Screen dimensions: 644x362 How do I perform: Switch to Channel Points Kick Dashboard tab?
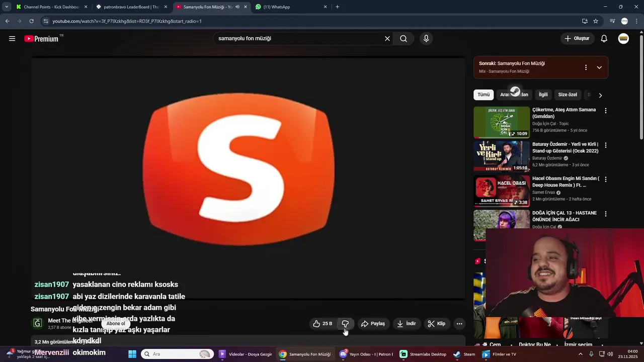(x=51, y=7)
